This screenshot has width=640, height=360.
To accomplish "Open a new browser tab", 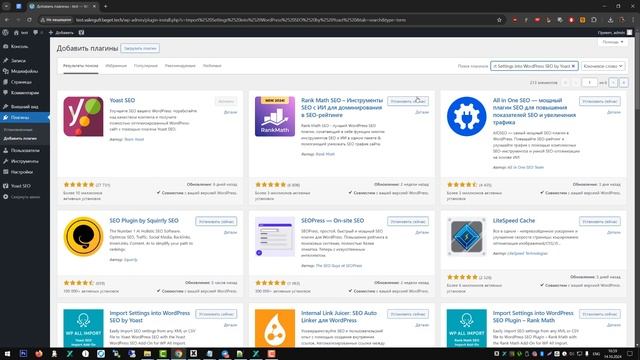I will click(105, 6).
